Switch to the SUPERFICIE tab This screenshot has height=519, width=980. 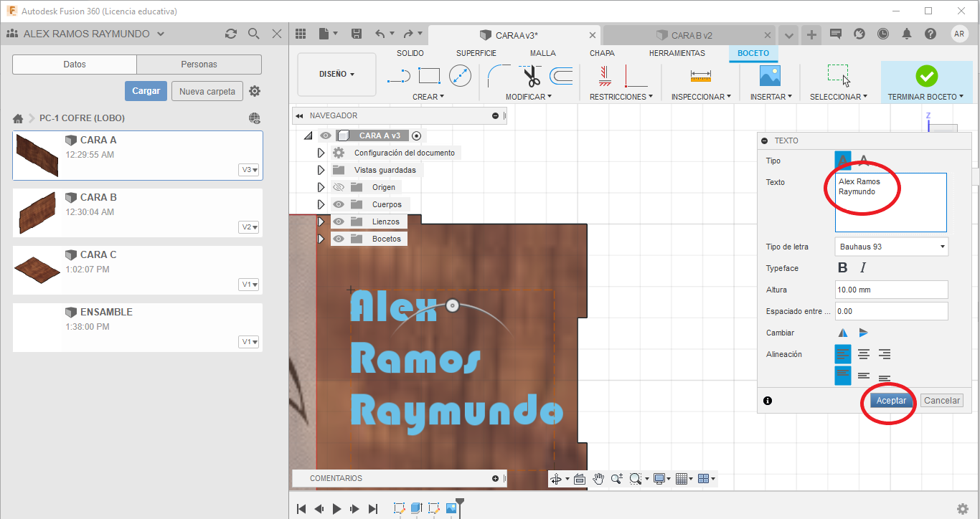coord(476,53)
